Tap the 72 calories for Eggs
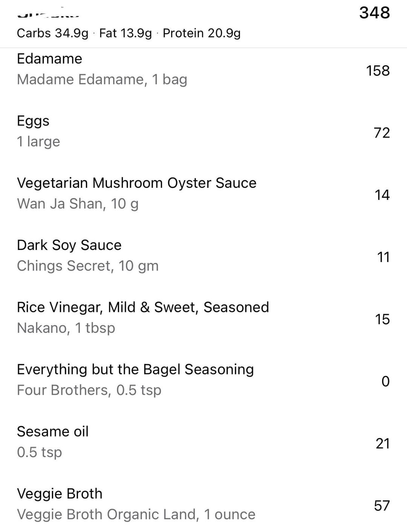 click(x=382, y=133)
